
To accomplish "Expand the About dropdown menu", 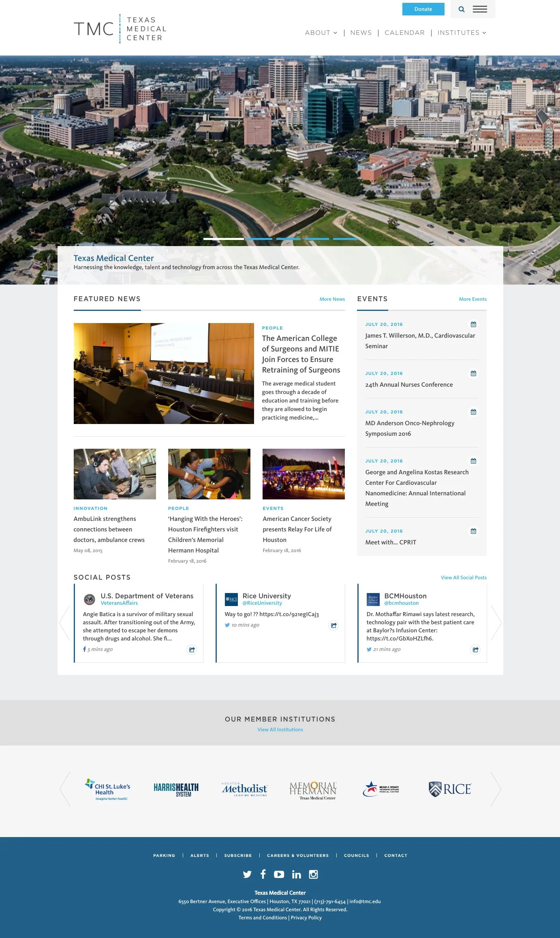I will coord(321,33).
